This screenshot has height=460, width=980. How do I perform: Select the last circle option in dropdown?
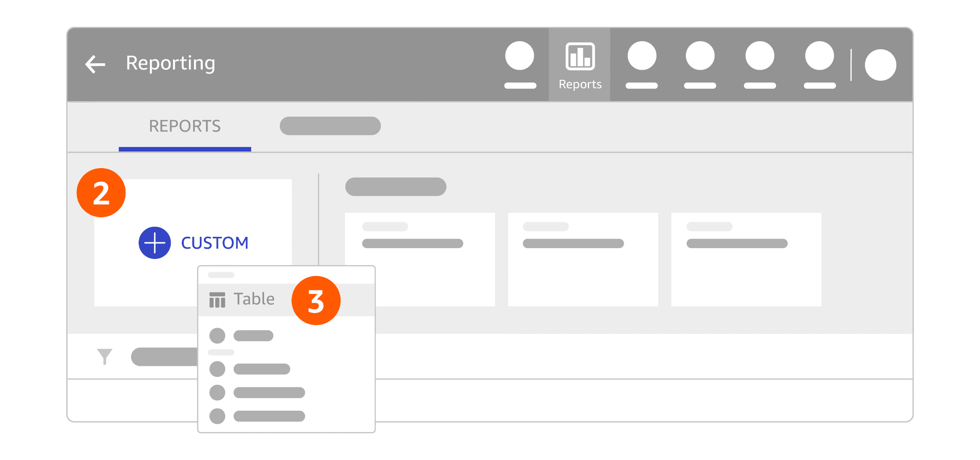click(x=257, y=416)
